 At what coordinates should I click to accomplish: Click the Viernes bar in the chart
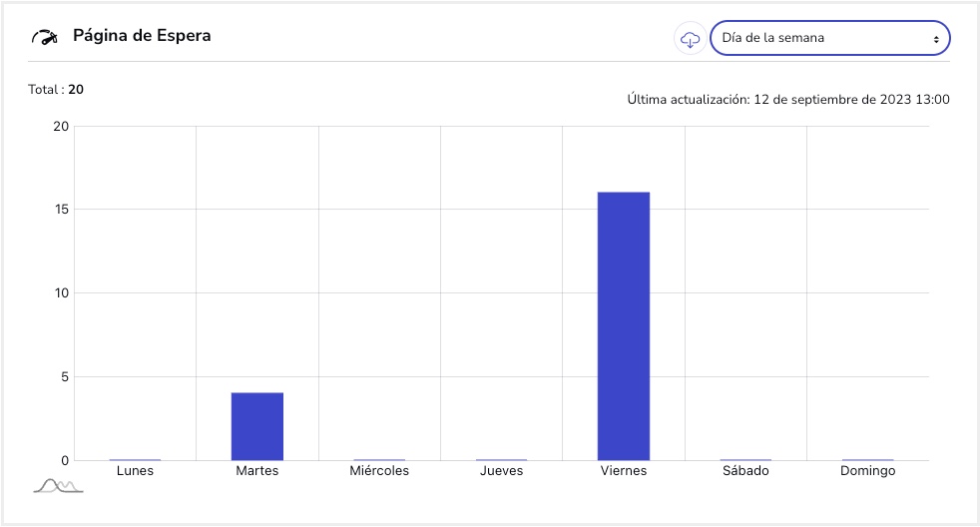623,326
